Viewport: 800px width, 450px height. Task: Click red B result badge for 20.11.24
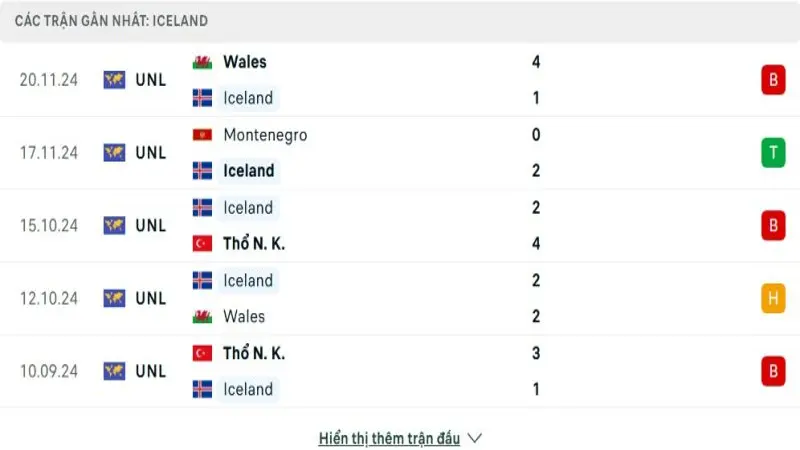[772, 80]
